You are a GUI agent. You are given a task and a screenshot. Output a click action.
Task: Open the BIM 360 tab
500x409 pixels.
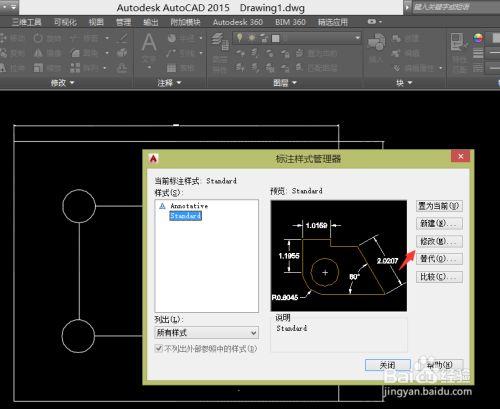pos(290,22)
